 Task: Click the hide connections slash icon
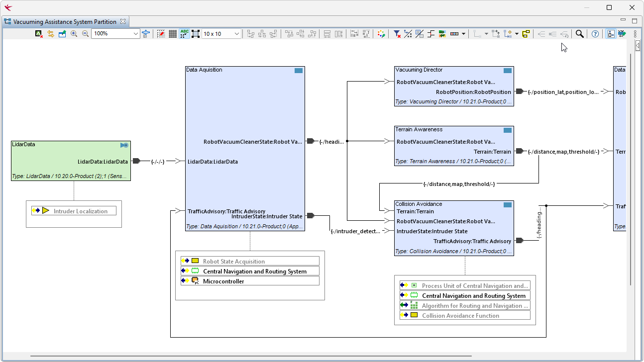point(408,34)
